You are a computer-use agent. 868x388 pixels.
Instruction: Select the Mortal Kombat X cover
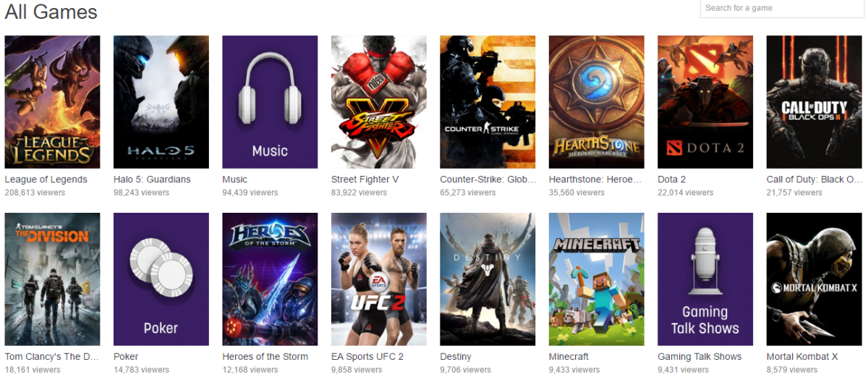[814, 279]
